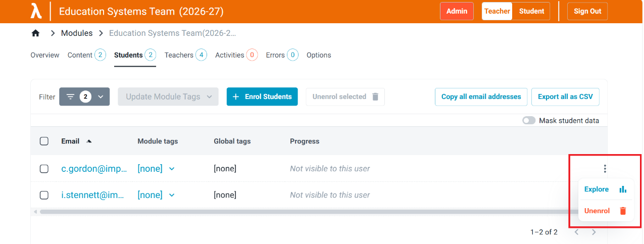The image size is (644, 244).
Task: Open the Content tab
Action: (x=86, y=55)
